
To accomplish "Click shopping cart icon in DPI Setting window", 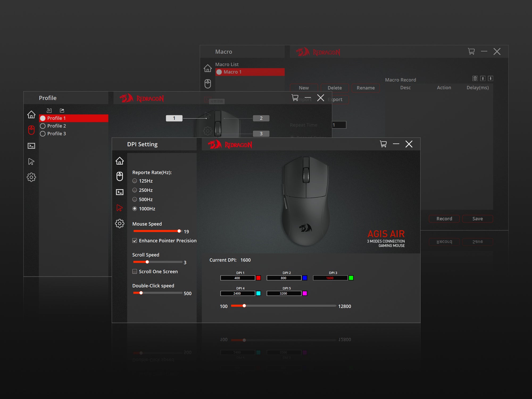I will [383, 144].
